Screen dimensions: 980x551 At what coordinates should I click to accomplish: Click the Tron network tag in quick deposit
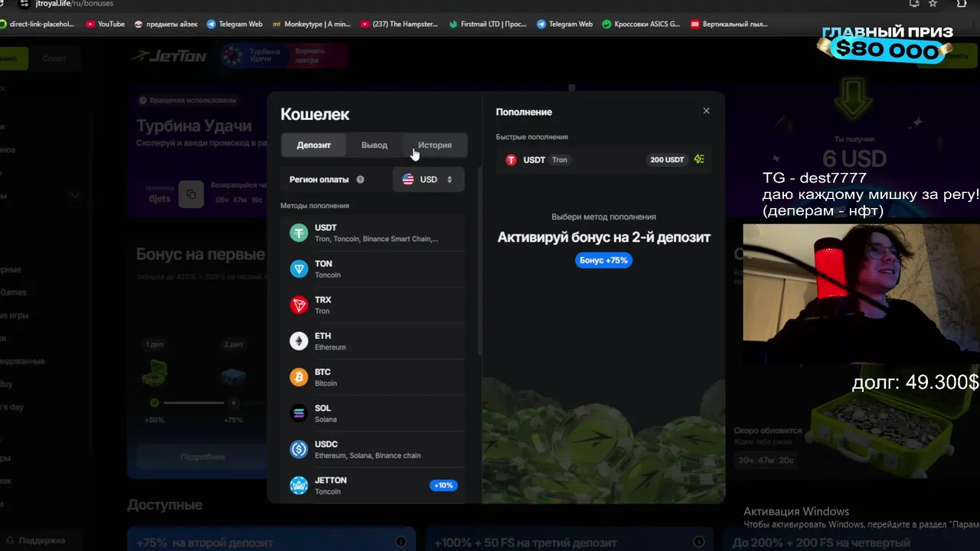point(560,160)
